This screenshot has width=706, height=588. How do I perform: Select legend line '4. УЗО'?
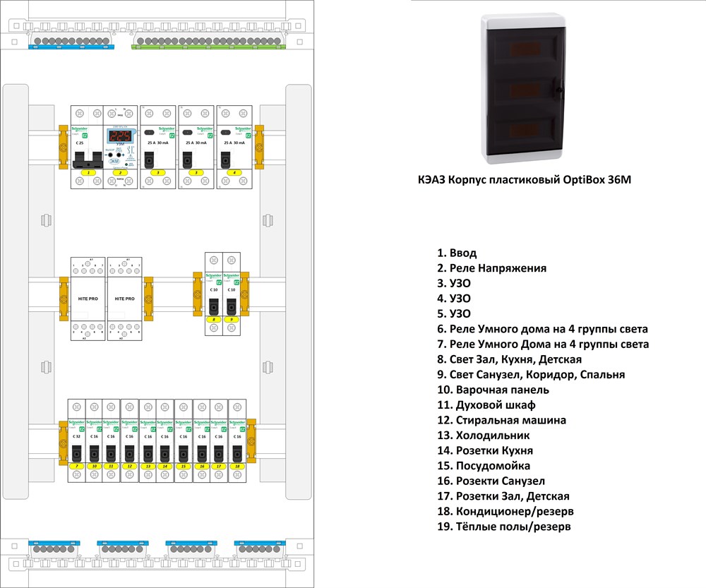(x=454, y=299)
